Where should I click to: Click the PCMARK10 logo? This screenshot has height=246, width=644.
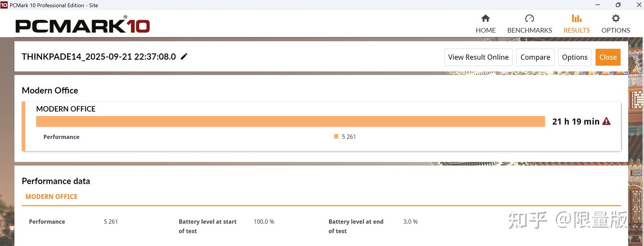coord(83,25)
